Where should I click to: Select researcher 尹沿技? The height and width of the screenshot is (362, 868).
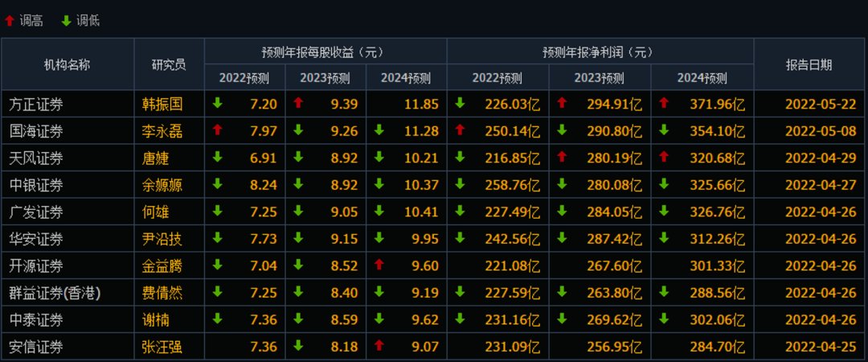click(162, 239)
